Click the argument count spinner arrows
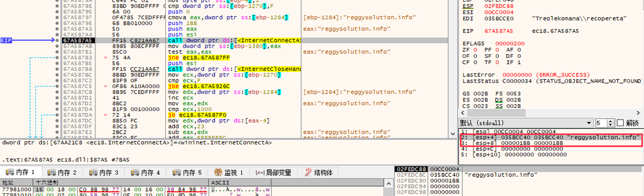The height and width of the screenshot is (196, 644). (x=611, y=122)
